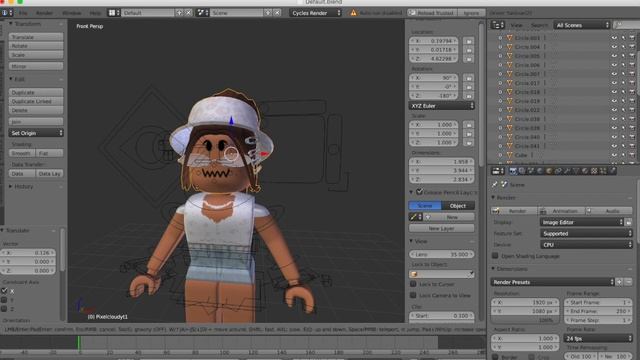Open the CPU device dropdown
Viewport: 640px width, 360px height.
pyautogui.click(x=586, y=245)
